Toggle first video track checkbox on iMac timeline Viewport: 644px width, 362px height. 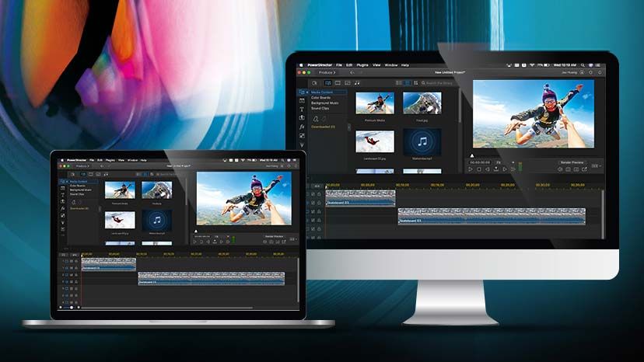pos(313,193)
